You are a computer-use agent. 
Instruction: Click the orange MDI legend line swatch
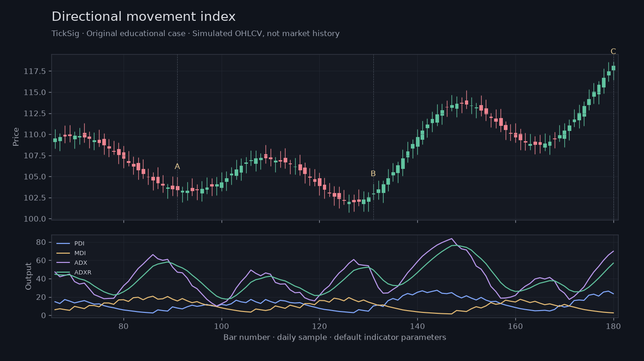(63, 253)
